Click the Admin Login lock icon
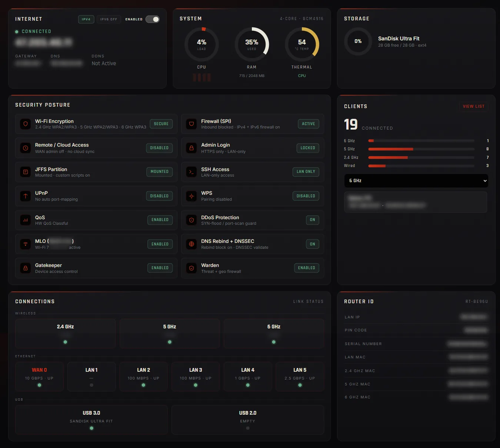 point(191,148)
